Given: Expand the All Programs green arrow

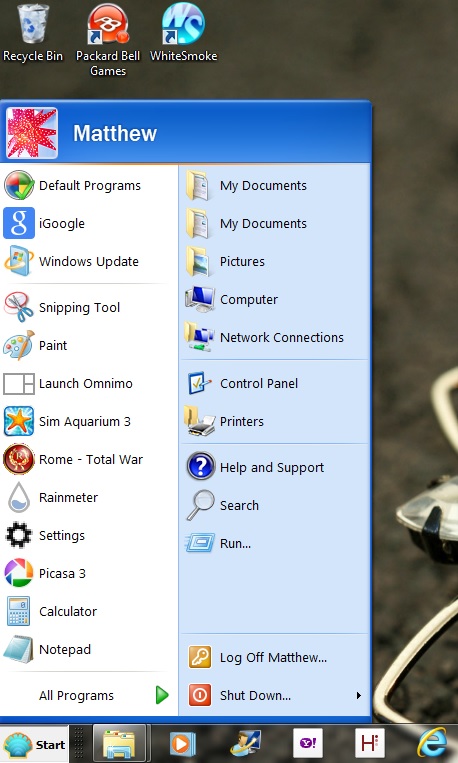Looking at the screenshot, I should (162, 695).
